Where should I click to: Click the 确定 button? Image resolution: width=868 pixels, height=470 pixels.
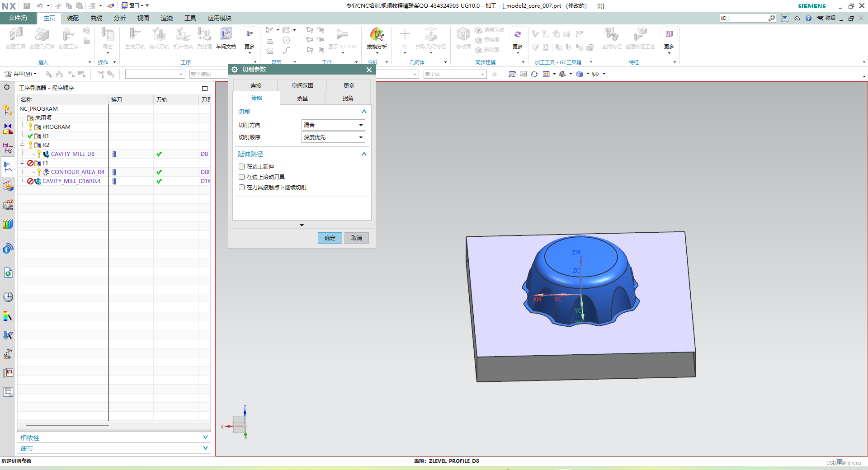pos(330,238)
